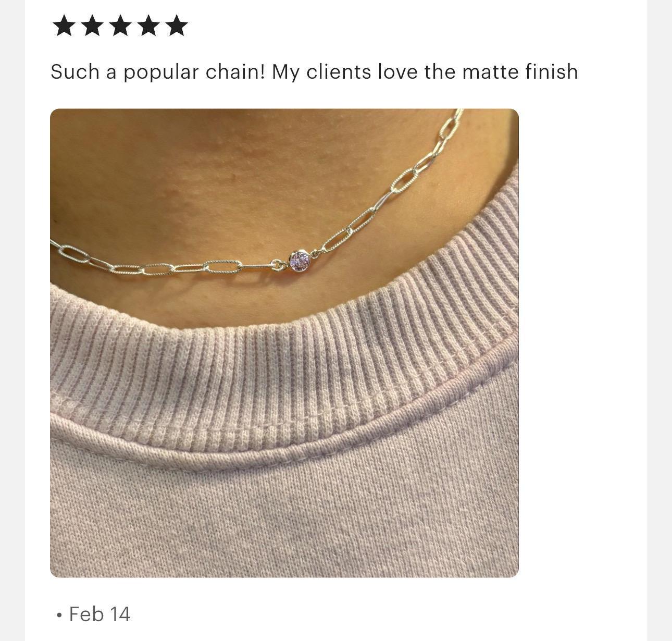672x641 pixels.
Task: Click the 'Feb 14' review date
Action: [99, 614]
